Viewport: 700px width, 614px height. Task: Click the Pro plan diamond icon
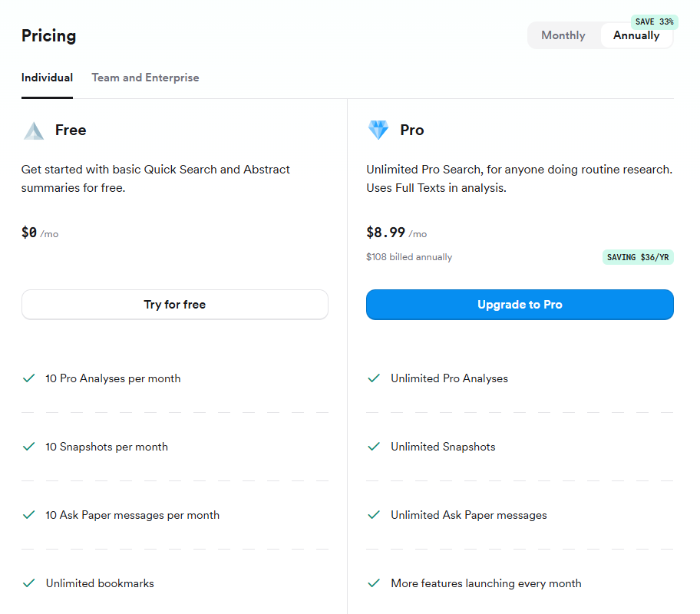click(x=378, y=130)
